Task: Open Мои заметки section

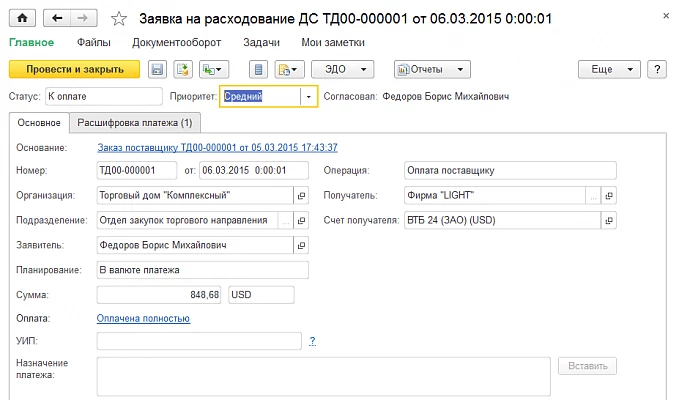Action: (x=333, y=42)
